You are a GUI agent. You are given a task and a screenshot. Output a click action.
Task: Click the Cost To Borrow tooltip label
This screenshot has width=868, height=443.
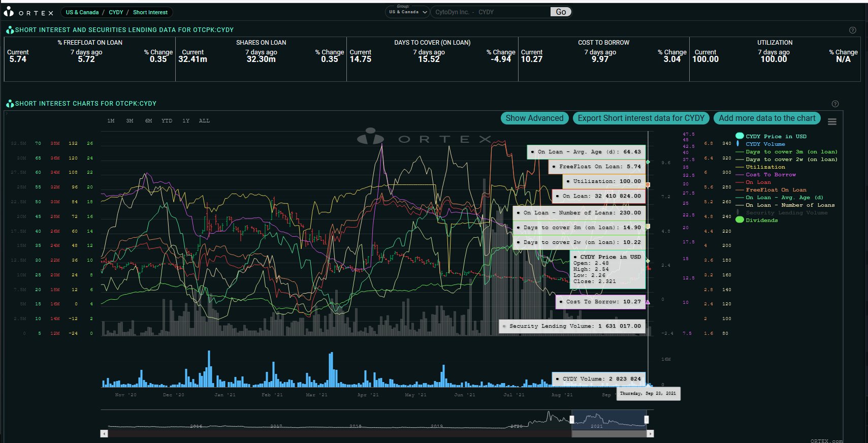pyautogui.click(x=600, y=302)
